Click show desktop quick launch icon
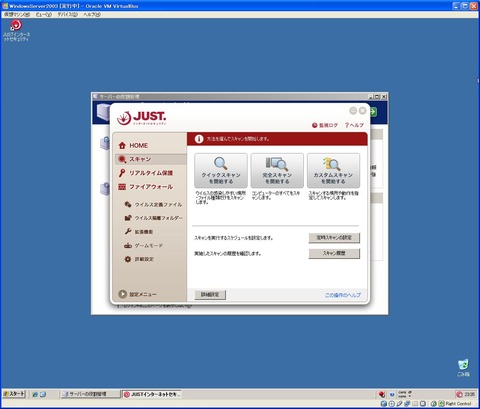Viewport: 480px width, 409px height. 43,394
